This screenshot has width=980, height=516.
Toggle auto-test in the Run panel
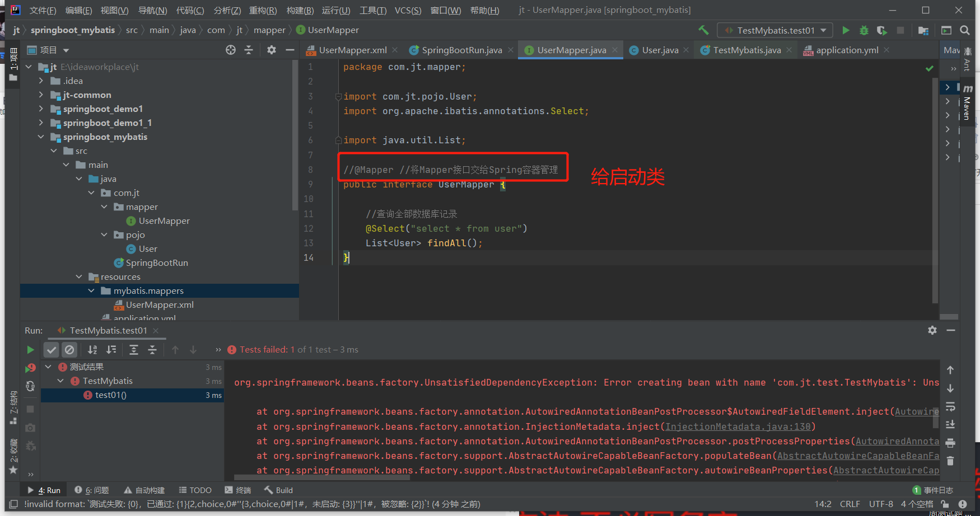pyautogui.click(x=30, y=386)
